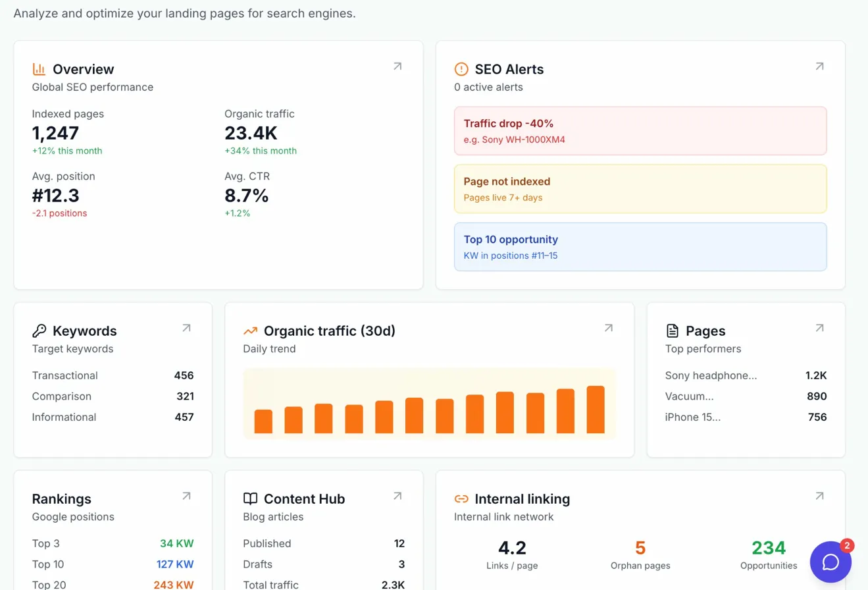The image size is (868, 590).
Task: Open the Page not indexed alert
Action: click(640, 188)
